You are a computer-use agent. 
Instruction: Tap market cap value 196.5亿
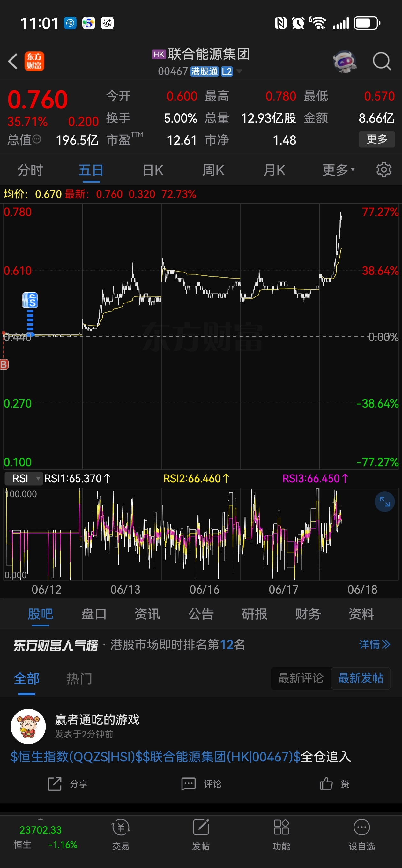77,140
